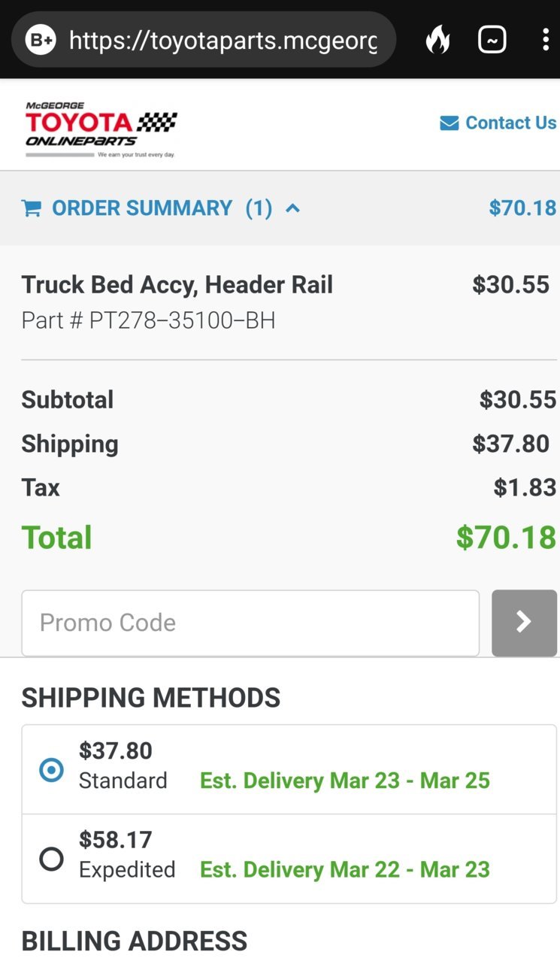This screenshot has width=560, height=961.
Task: Collapse order summary with chevron arrow
Action: click(x=293, y=208)
